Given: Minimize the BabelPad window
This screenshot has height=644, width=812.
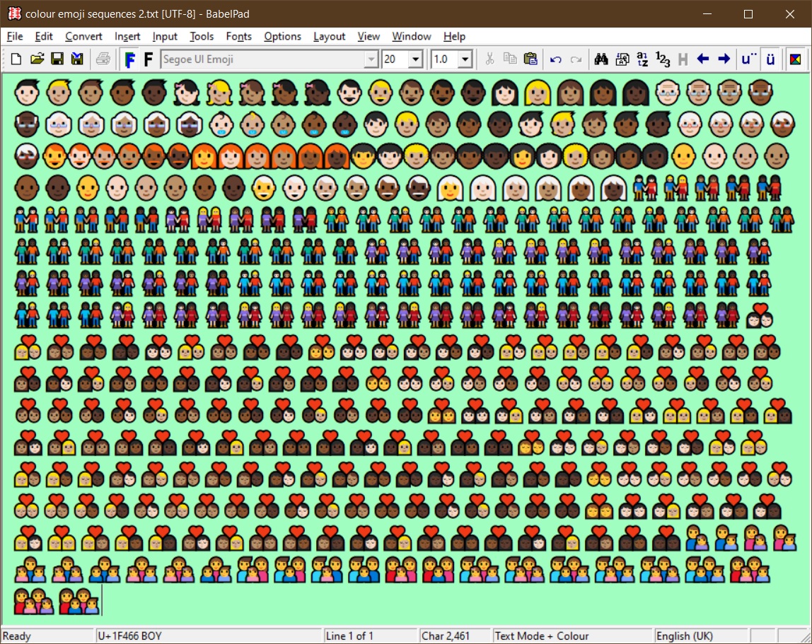Looking at the screenshot, I should point(707,14).
